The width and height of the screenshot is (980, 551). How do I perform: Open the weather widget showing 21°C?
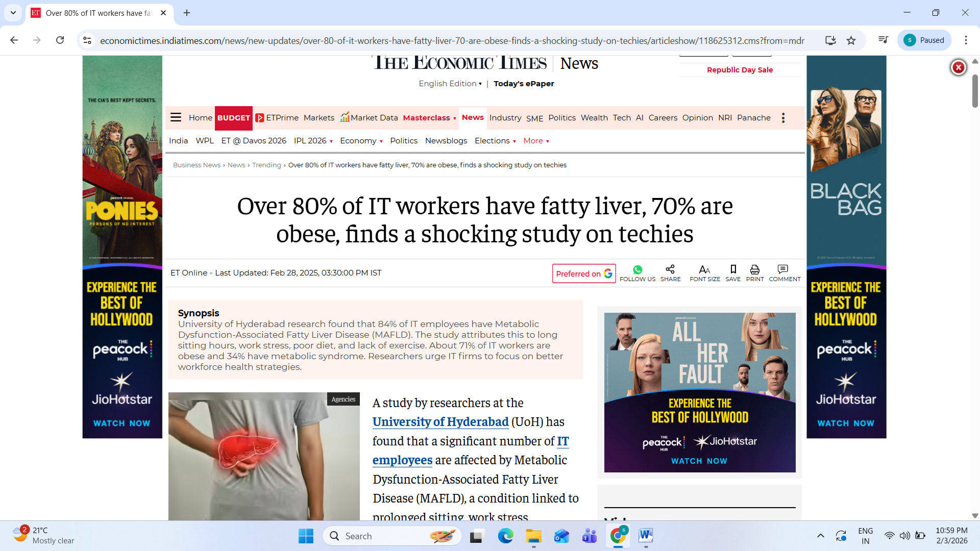44,536
